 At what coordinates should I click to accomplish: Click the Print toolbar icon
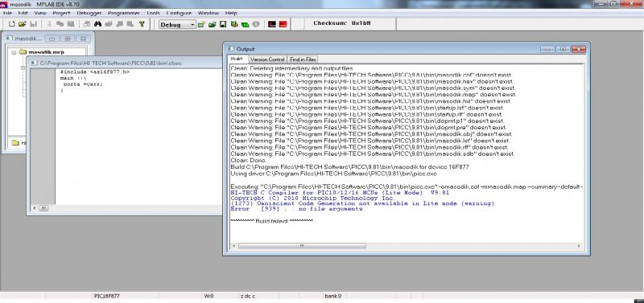click(87, 24)
